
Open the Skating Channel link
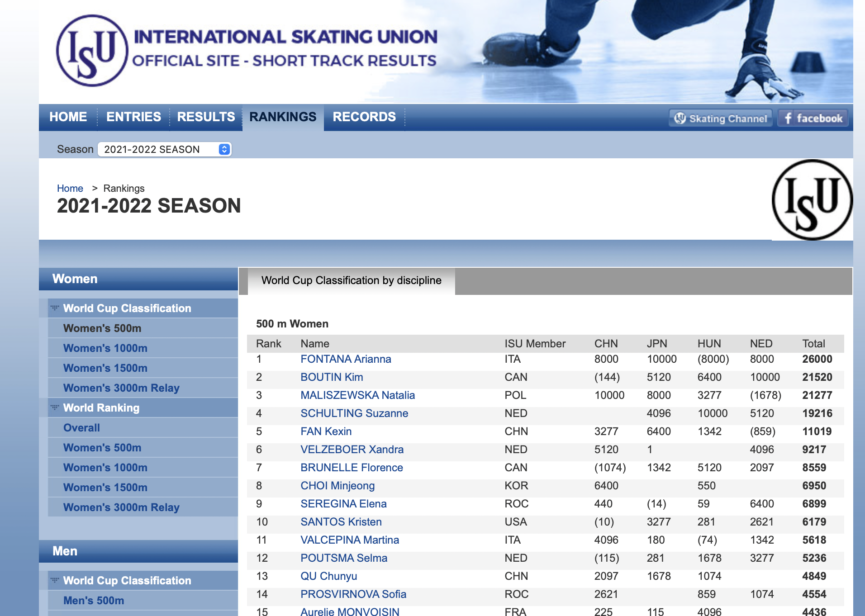(x=721, y=118)
